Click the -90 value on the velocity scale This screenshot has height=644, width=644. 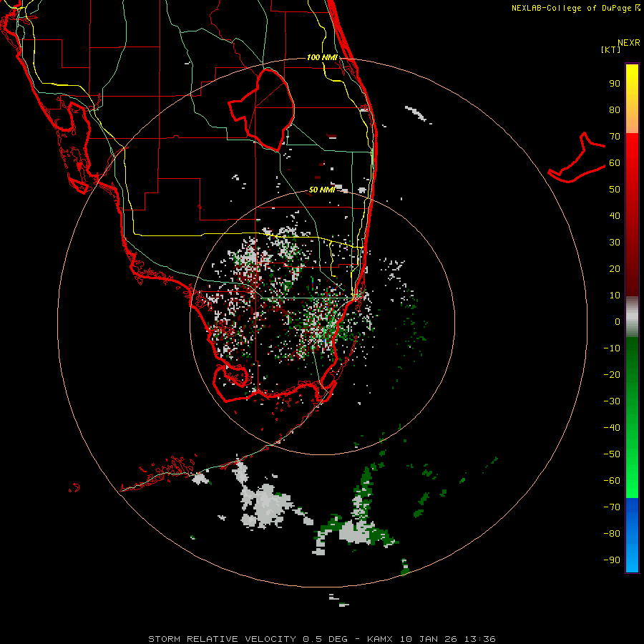pos(612,560)
